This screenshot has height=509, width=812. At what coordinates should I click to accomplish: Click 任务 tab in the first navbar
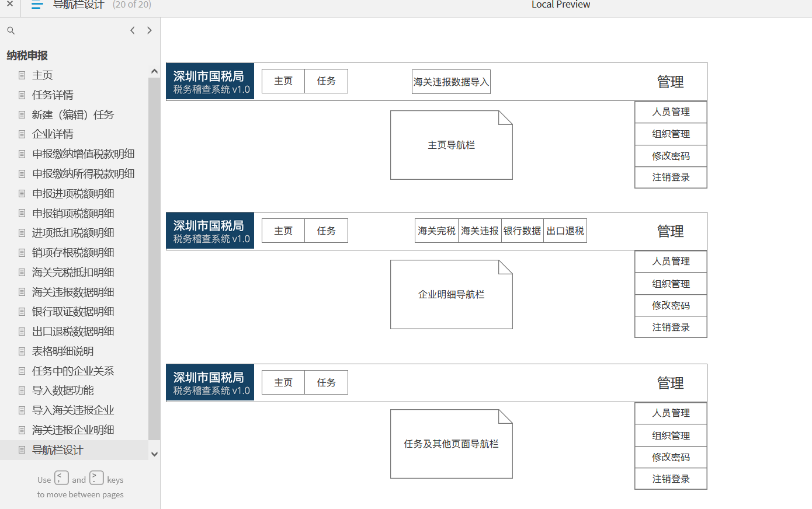tap(326, 81)
